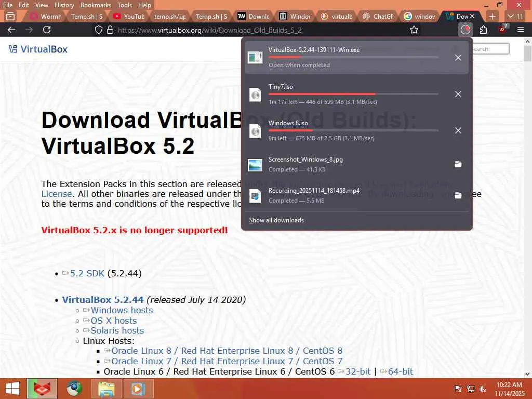Image resolution: width=532 pixels, height=399 pixels.
Task: Switch to the Google windows search tab
Action: (419, 16)
